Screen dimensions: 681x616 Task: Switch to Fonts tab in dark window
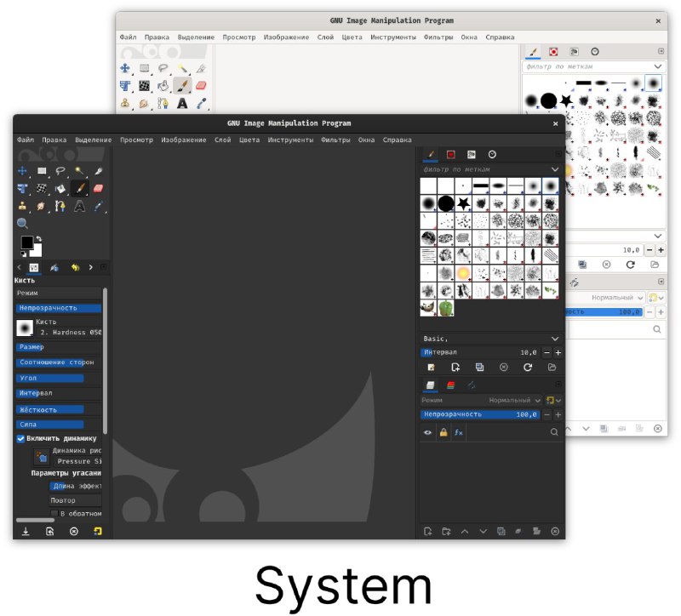[x=472, y=155]
